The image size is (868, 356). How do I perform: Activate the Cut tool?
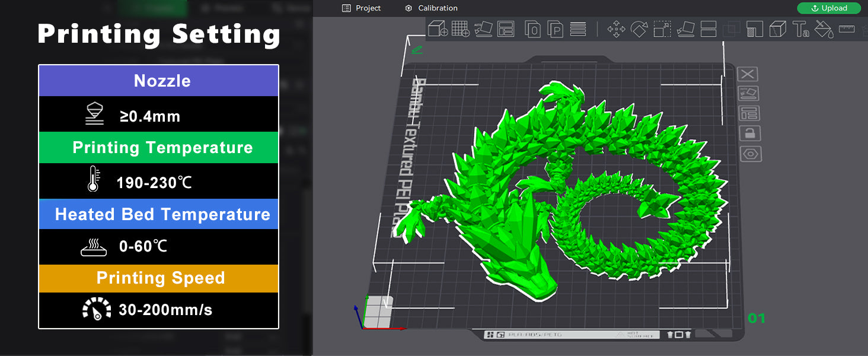709,29
